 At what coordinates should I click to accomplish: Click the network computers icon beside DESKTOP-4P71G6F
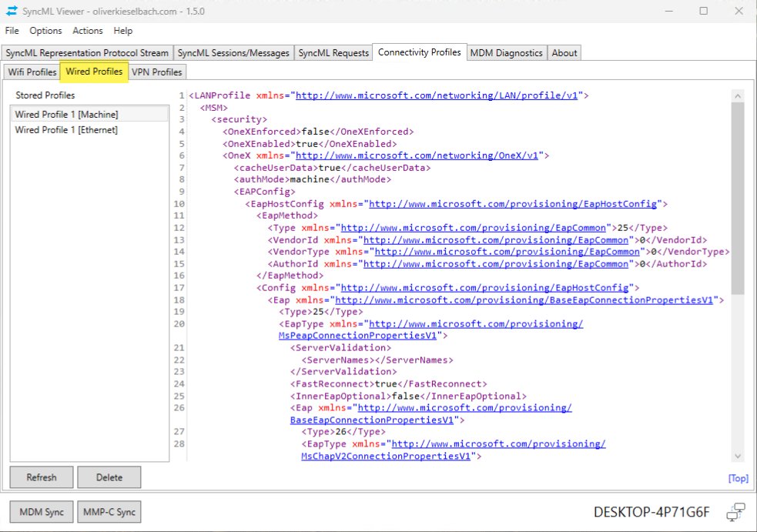(x=735, y=512)
